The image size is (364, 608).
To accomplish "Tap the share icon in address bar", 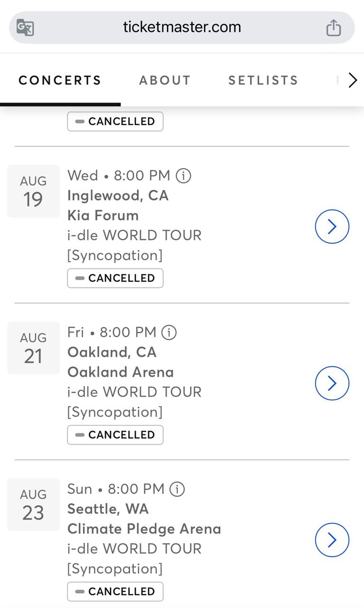I will point(334,28).
